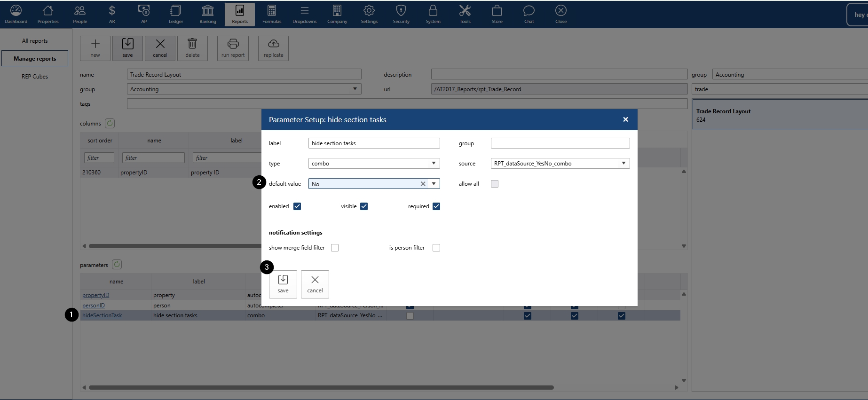This screenshot has height=400, width=868.
Task: Click the search box containing 'trade'
Action: 780,89
